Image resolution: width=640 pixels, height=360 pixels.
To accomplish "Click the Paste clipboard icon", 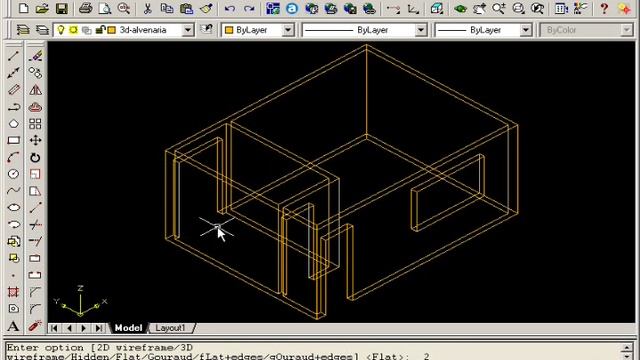I will [187, 8].
